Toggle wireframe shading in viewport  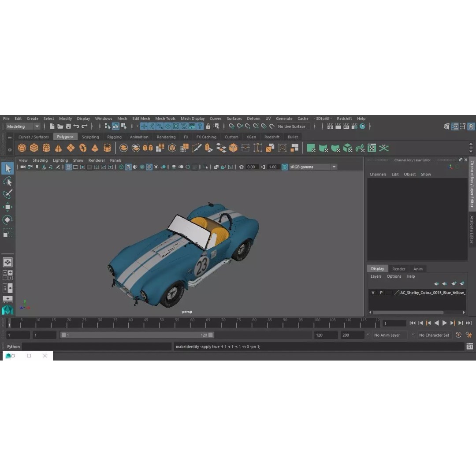point(121,167)
